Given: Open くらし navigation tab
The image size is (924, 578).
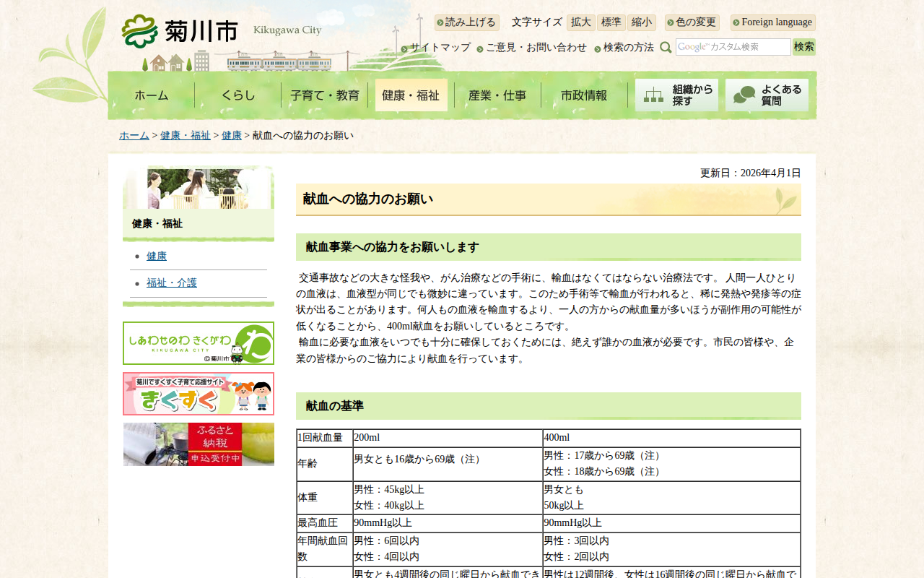Looking at the screenshot, I should tap(238, 95).
